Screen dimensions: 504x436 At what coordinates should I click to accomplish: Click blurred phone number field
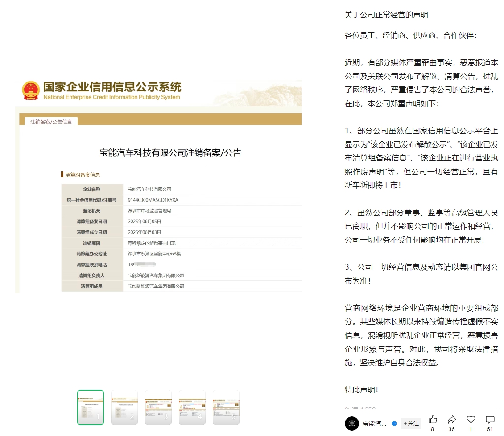[x=142, y=264]
